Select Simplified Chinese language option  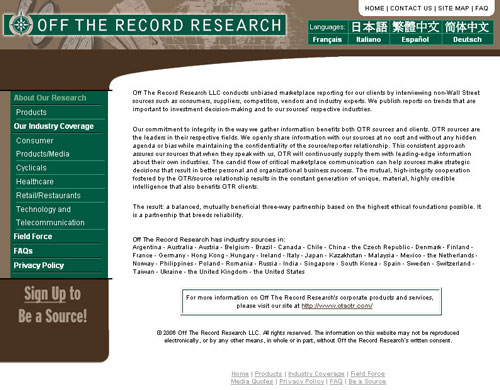point(467,27)
